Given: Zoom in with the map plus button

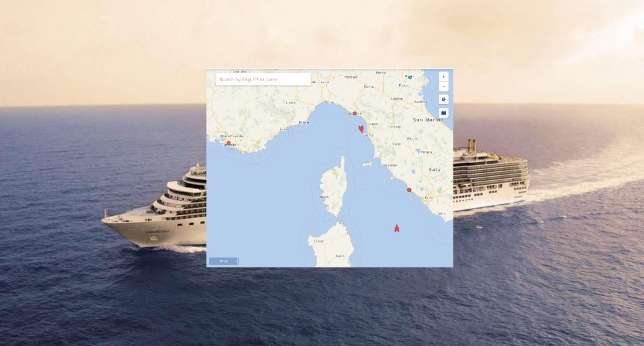Looking at the screenshot, I should click(x=443, y=77).
